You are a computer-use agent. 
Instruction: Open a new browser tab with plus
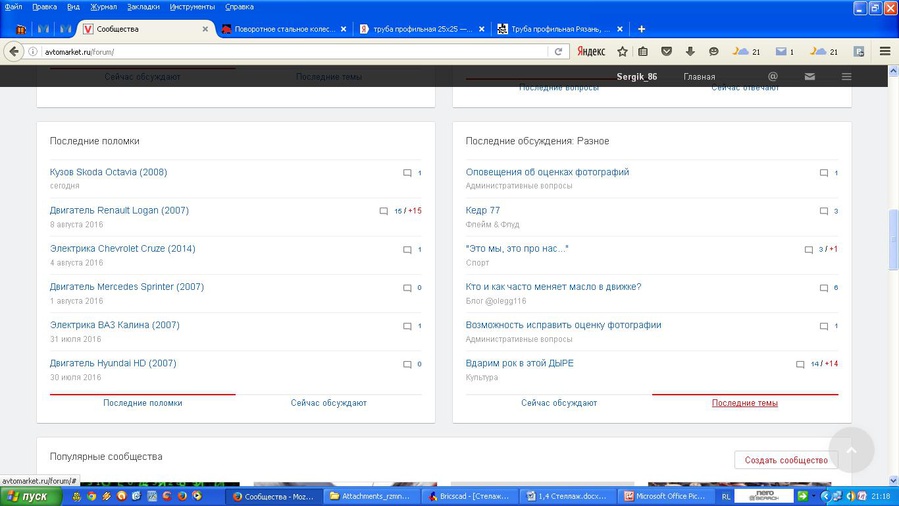click(642, 29)
